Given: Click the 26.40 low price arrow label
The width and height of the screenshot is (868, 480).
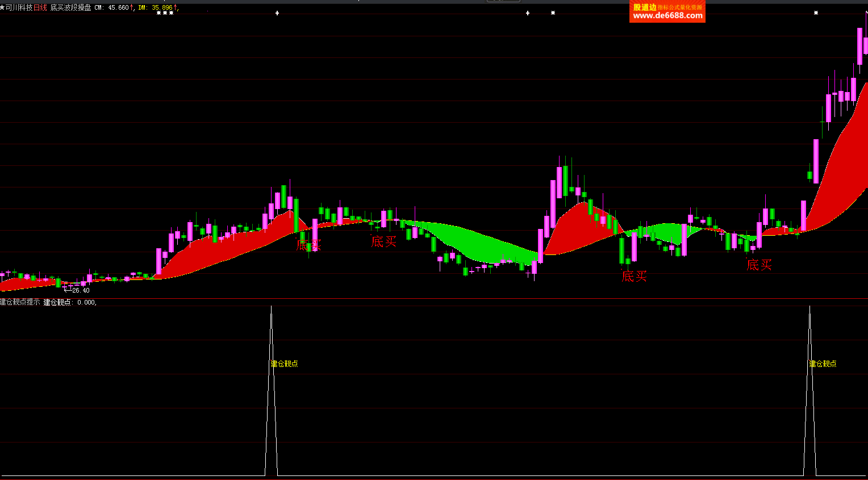Looking at the screenshot, I should coord(77,290).
